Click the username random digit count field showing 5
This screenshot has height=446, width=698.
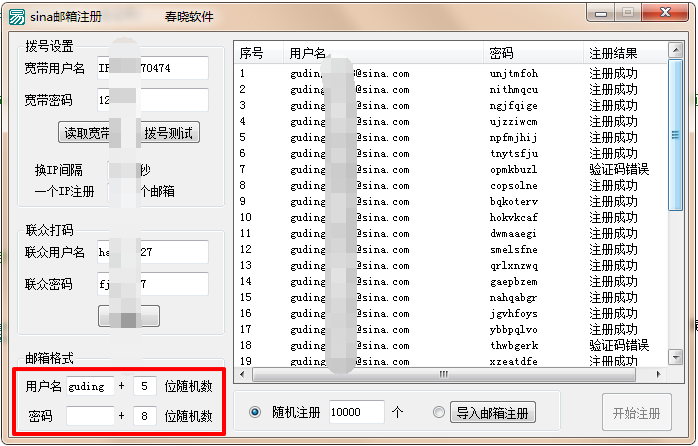(144, 386)
